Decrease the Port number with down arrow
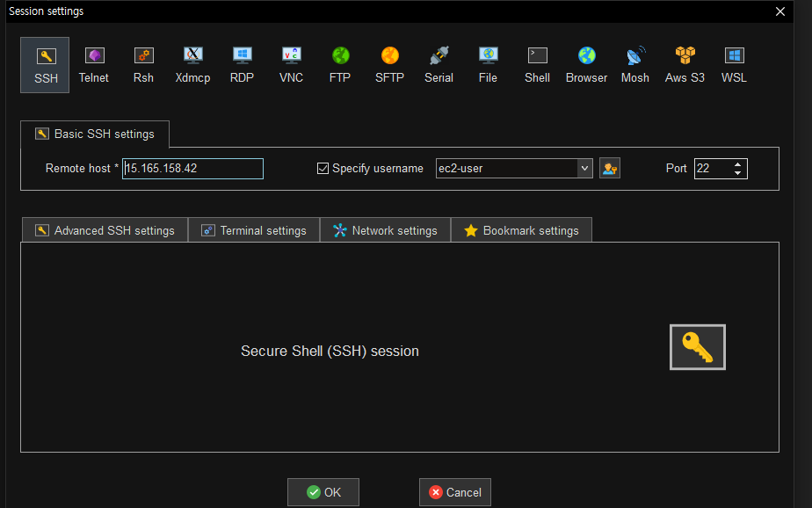This screenshot has height=508, width=812. 737,173
